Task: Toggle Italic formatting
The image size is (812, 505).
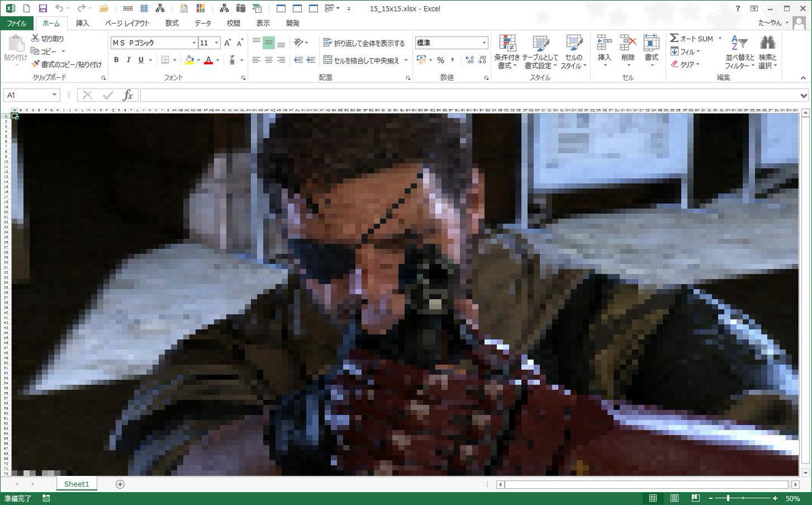Action: pos(129,60)
